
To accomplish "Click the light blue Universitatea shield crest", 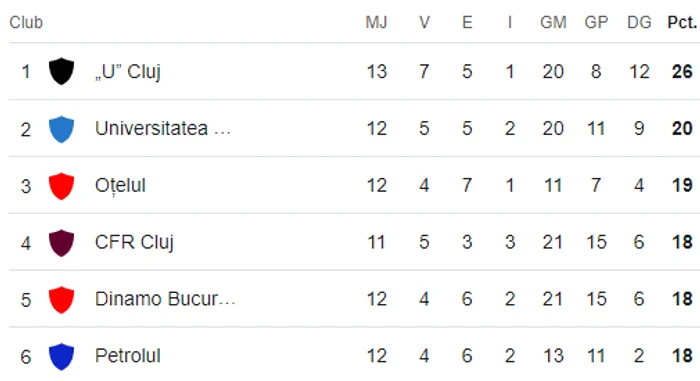I will tap(61, 129).
